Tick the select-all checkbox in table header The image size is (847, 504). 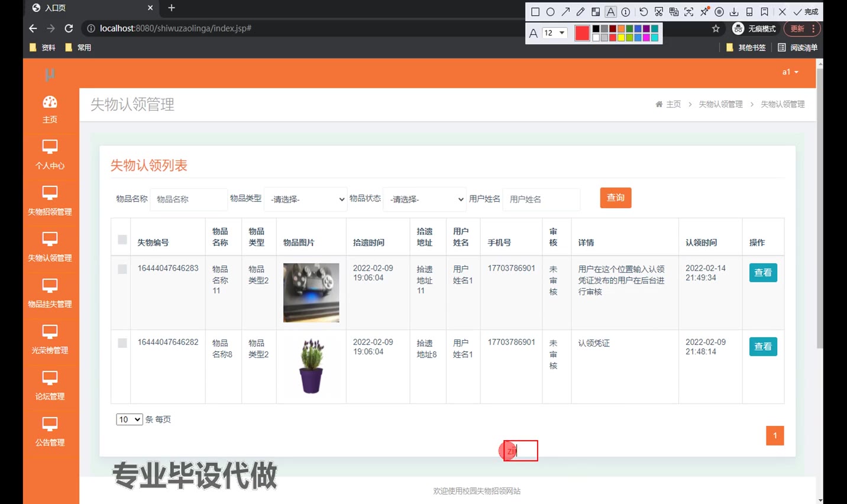pyautogui.click(x=122, y=240)
